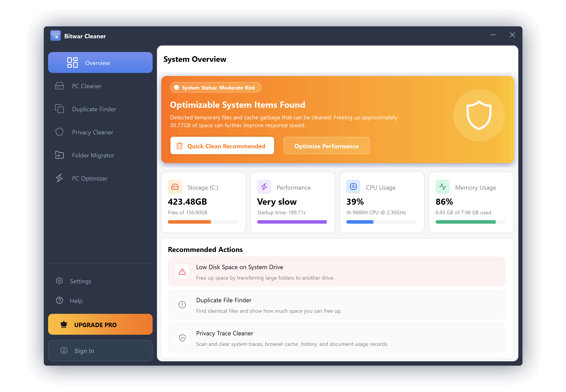Open Settings from the sidebar
This screenshot has height=392, width=566.
pos(100,281)
